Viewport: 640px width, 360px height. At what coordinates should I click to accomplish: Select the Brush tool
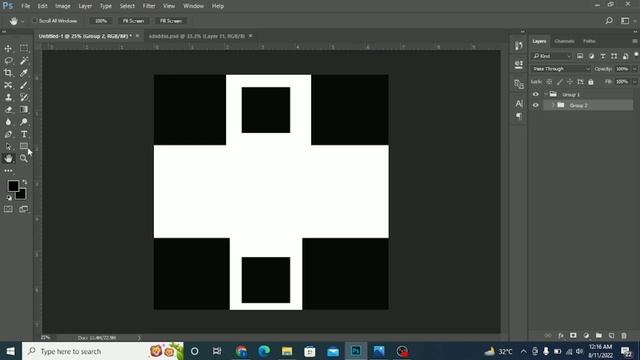coord(24,85)
